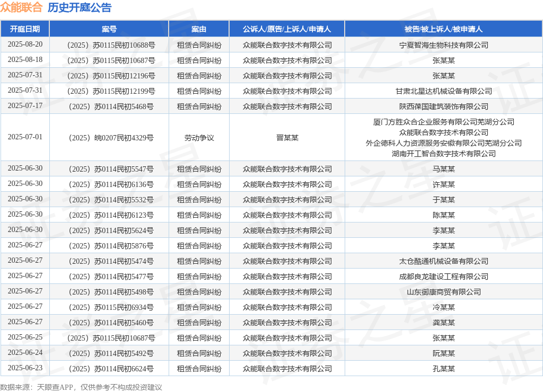Click defendant 于某某
This screenshot has width=543, height=392.
click(x=444, y=200)
